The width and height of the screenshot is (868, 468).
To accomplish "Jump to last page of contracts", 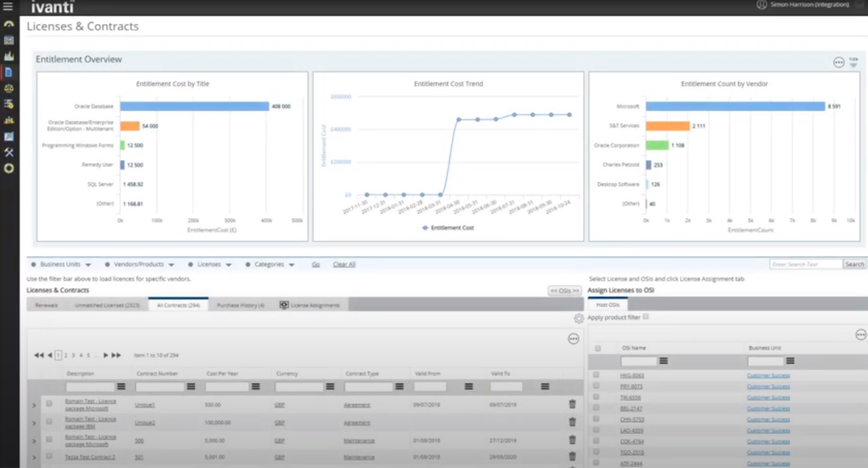I will point(116,355).
